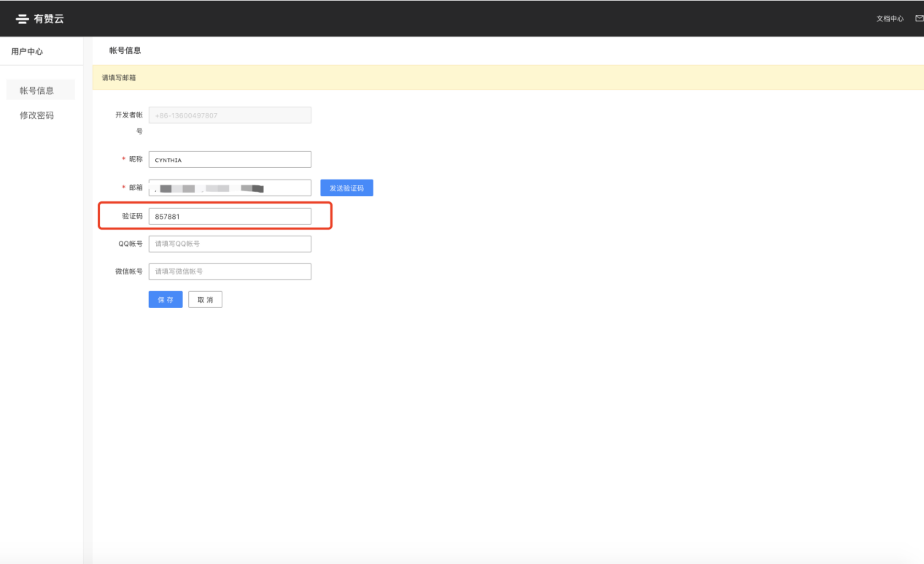
Task: Focus the 昵称 field containing CYNTHIA
Action: [230, 160]
